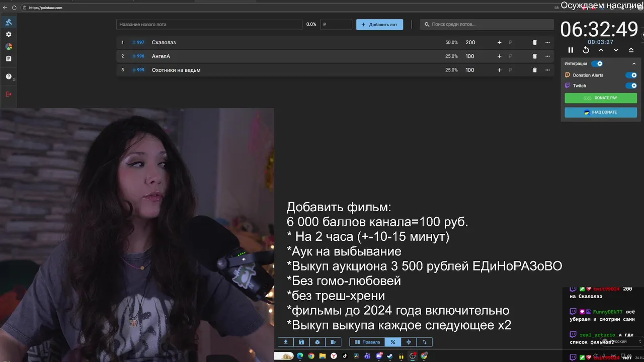Open Discord from the taskbar
The image size is (644, 362).
tap(379, 356)
